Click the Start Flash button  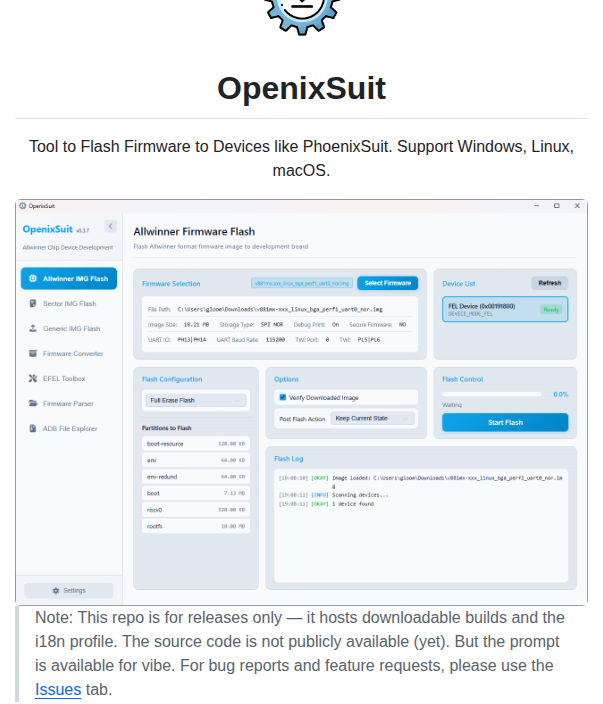pyautogui.click(x=505, y=422)
